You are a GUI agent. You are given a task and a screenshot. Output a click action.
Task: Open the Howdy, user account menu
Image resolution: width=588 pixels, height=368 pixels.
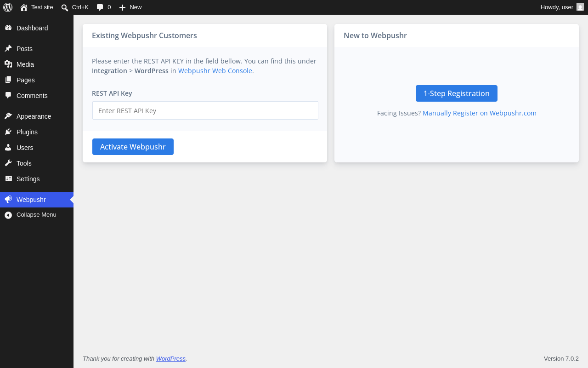(x=557, y=7)
